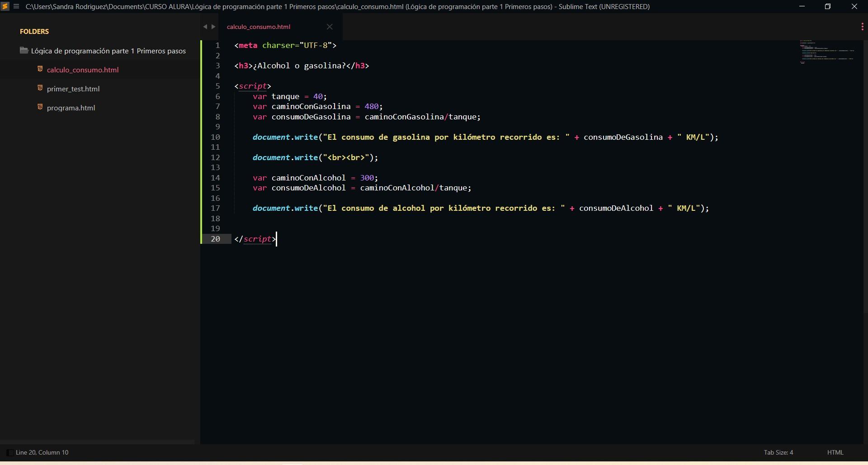Restore down the Sublime Text window
The height and width of the screenshot is (465, 868).
828,6
